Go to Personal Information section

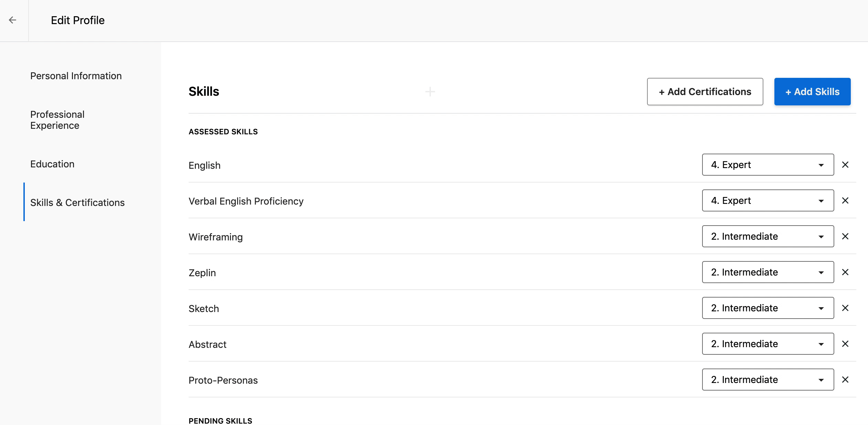(x=76, y=76)
